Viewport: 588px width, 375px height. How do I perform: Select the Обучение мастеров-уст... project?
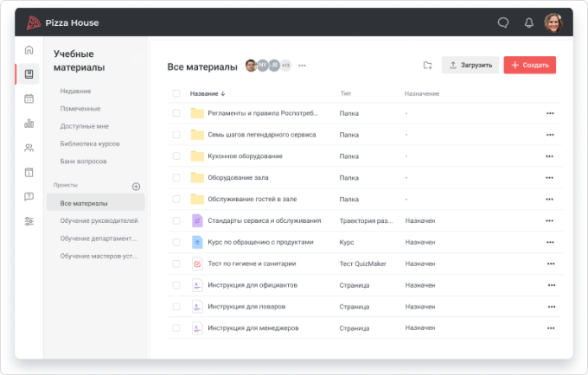tap(99, 256)
